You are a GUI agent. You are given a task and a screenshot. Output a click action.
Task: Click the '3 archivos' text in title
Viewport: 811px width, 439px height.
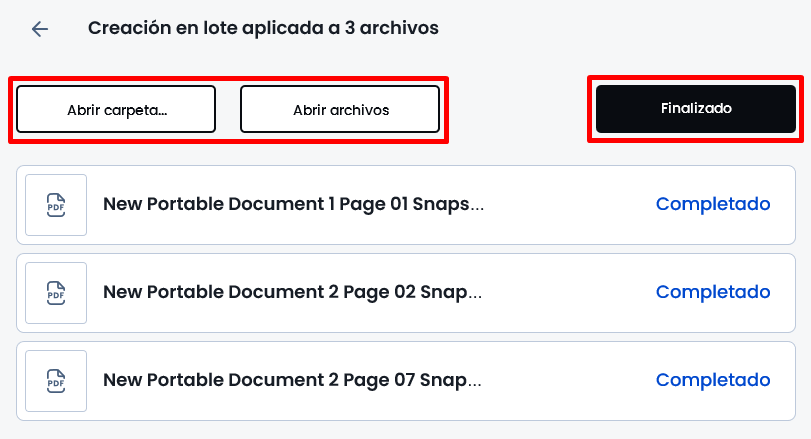point(392,28)
